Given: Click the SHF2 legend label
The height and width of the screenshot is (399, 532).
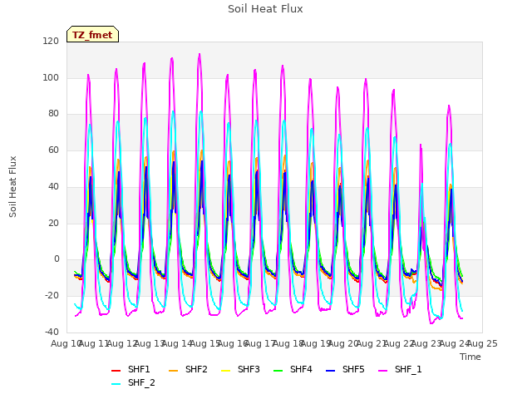Looking at the screenshot, I should [x=196, y=369].
